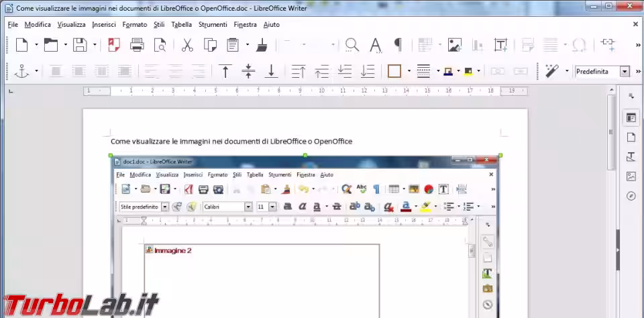Open the Modifica menu
The image size is (644, 318).
(x=38, y=25)
